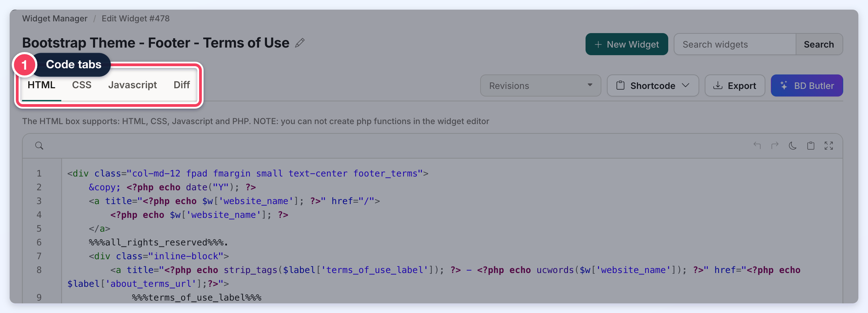Go to Widget Manager breadcrumb
The width and height of the screenshot is (868, 313).
(x=55, y=19)
